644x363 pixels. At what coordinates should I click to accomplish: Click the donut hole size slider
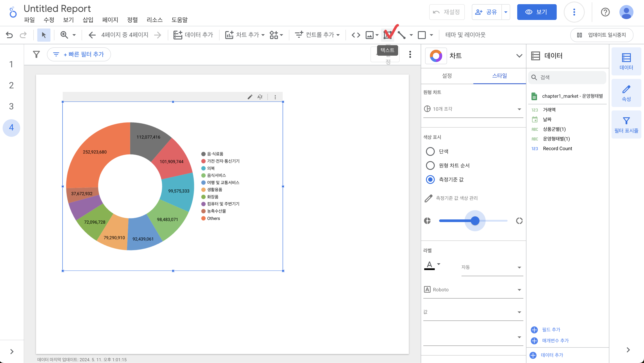tap(475, 221)
